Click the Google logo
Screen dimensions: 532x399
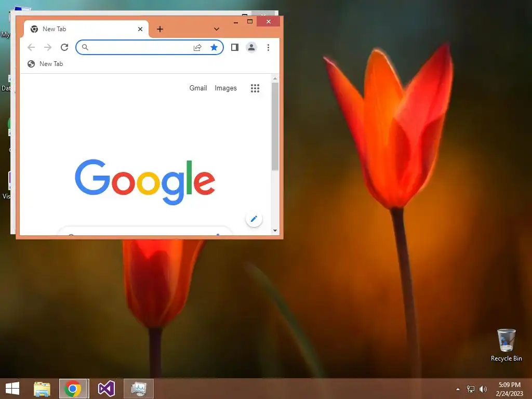(x=145, y=181)
